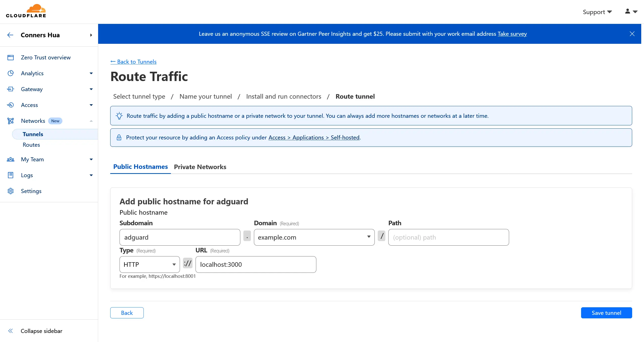The width and height of the screenshot is (644, 342).
Task: Expand the My Team menu arrow
Action: click(91, 159)
